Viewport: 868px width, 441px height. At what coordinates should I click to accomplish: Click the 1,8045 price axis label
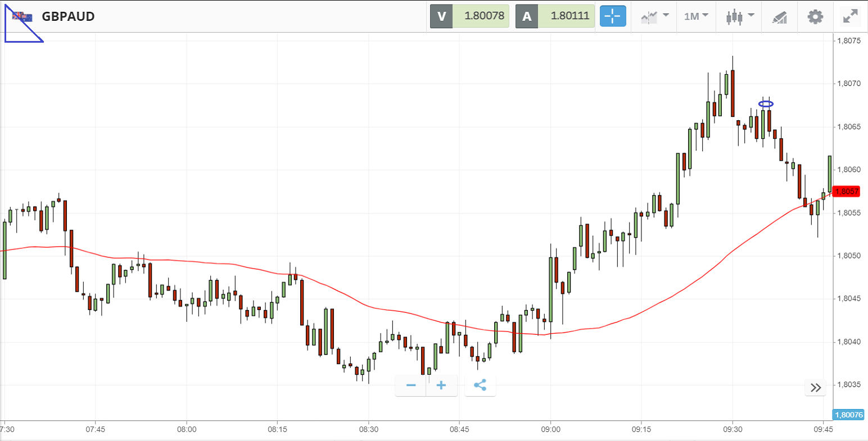click(x=848, y=299)
